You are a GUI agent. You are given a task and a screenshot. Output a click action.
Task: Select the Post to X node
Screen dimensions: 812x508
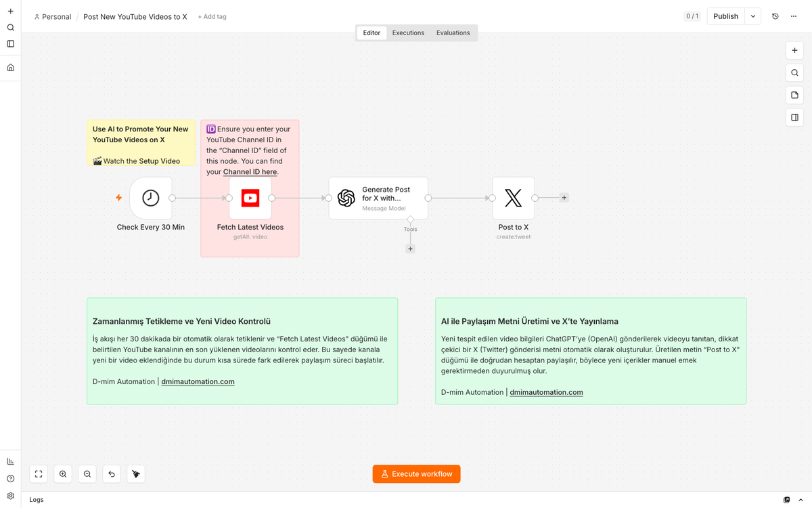[x=514, y=198]
